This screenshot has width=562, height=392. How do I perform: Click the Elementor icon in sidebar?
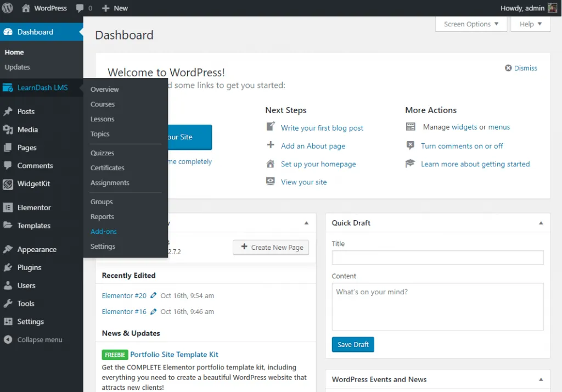point(8,208)
